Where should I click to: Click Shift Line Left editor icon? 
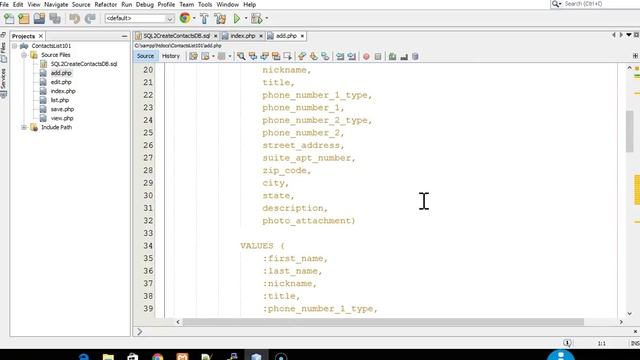click(340, 56)
